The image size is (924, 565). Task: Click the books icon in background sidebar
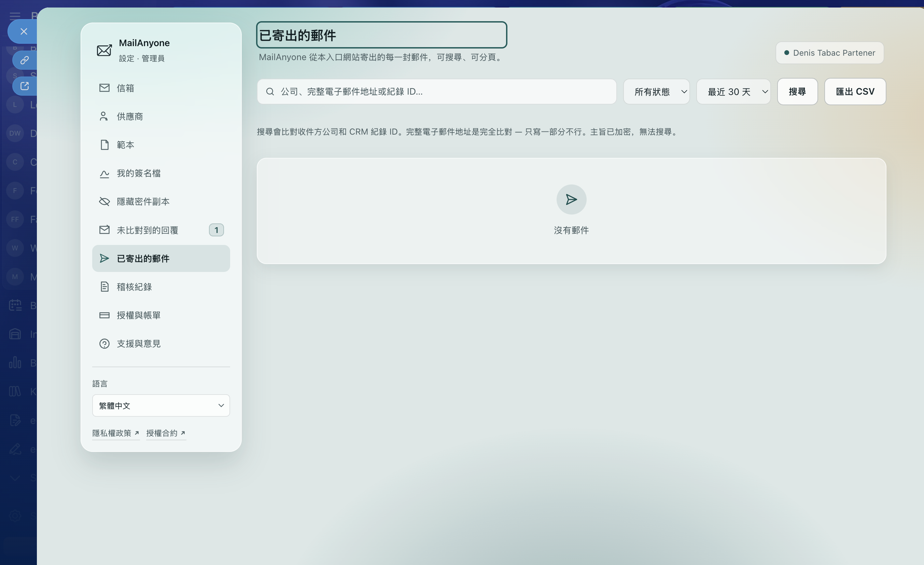pyautogui.click(x=15, y=391)
